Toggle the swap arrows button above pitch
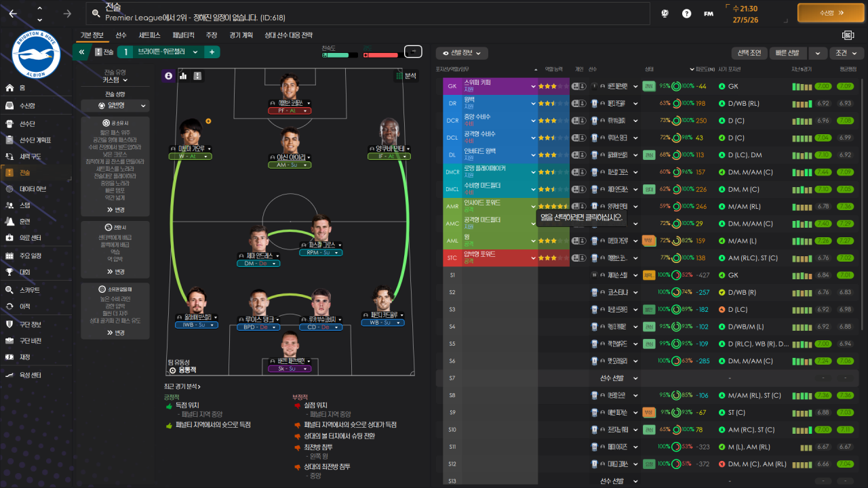868x488 pixels. pyautogui.click(x=412, y=52)
